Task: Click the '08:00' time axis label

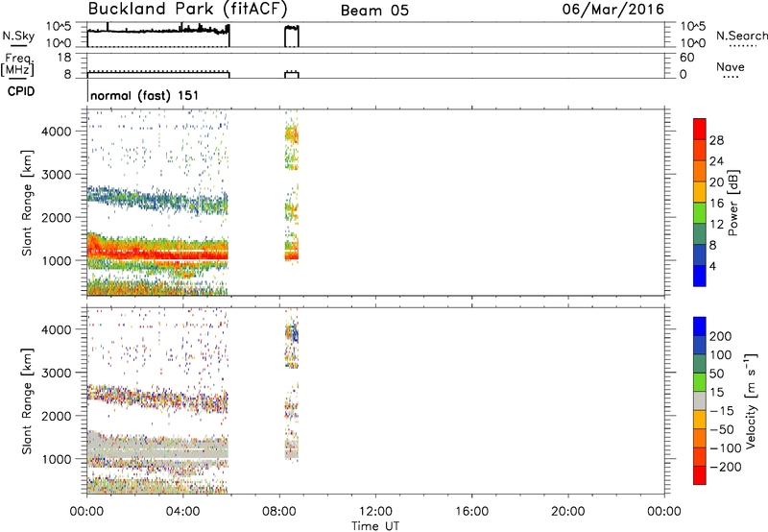Action: tap(279, 512)
